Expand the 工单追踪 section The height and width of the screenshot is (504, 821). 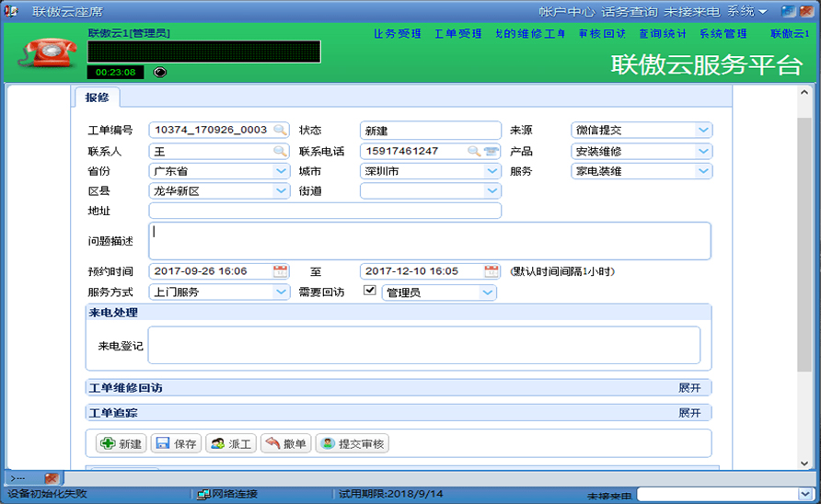(x=689, y=413)
